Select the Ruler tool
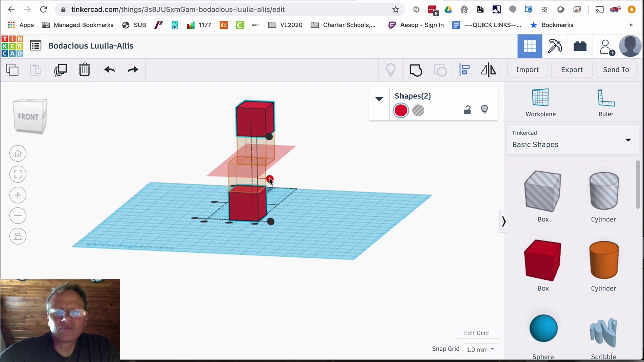The height and width of the screenshot is (362, 644). (606, 104)
